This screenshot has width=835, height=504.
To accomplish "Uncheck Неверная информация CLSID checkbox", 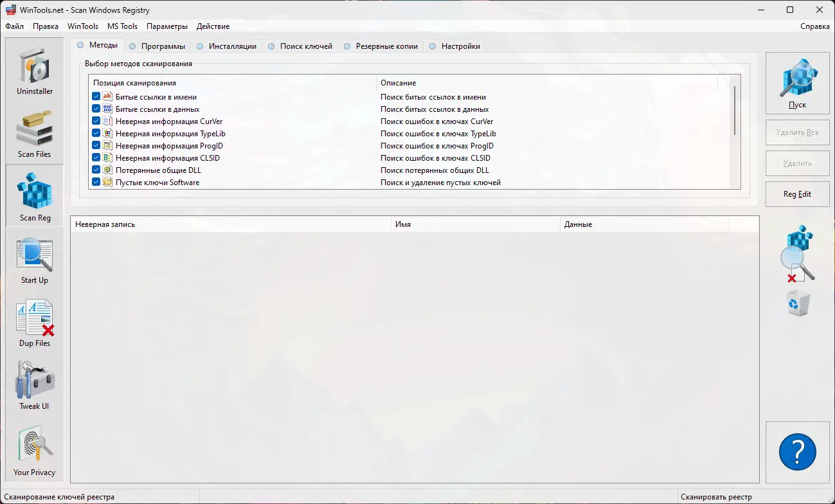I will pos(96,158).
